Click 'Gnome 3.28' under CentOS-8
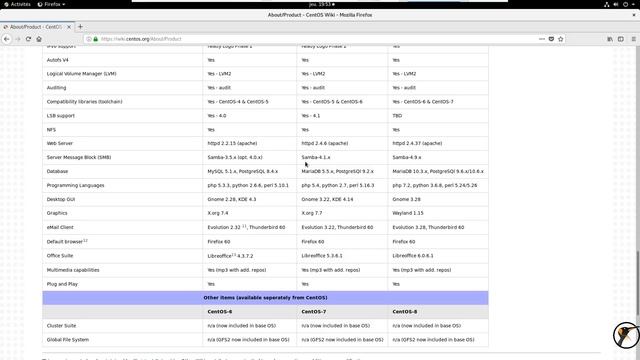 407,199
